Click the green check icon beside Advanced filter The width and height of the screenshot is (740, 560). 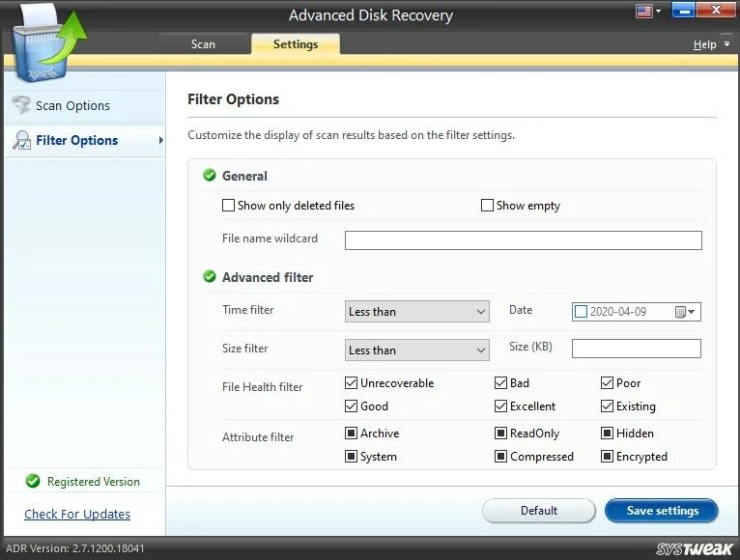pyautogui.click(x=210, y=277)
